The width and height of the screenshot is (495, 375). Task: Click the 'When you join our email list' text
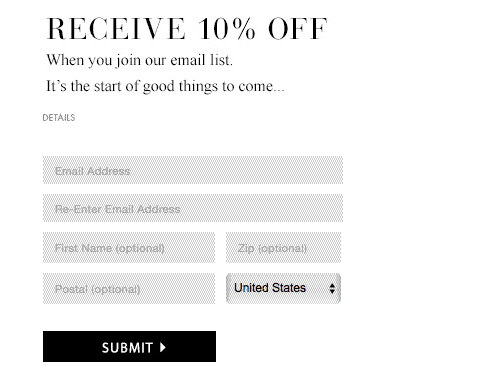point(139,60)
